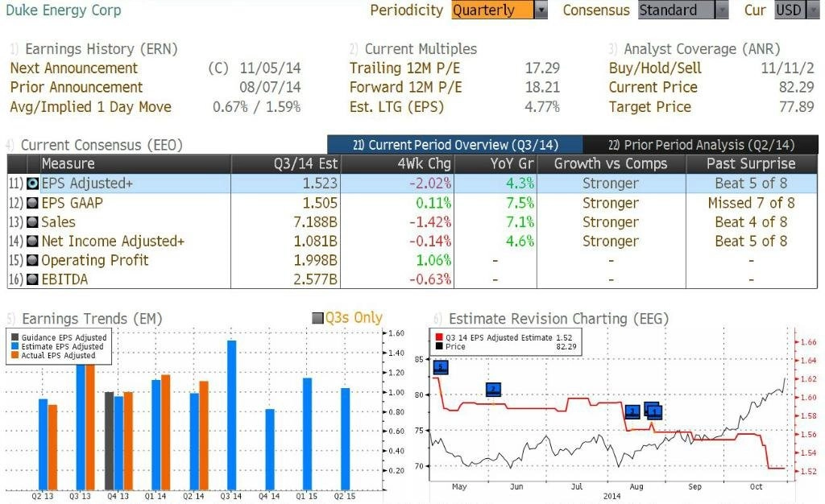Open Current Multiples section
Image resolution: width=825 pixels, height=504 pixels.
(421, 49)
